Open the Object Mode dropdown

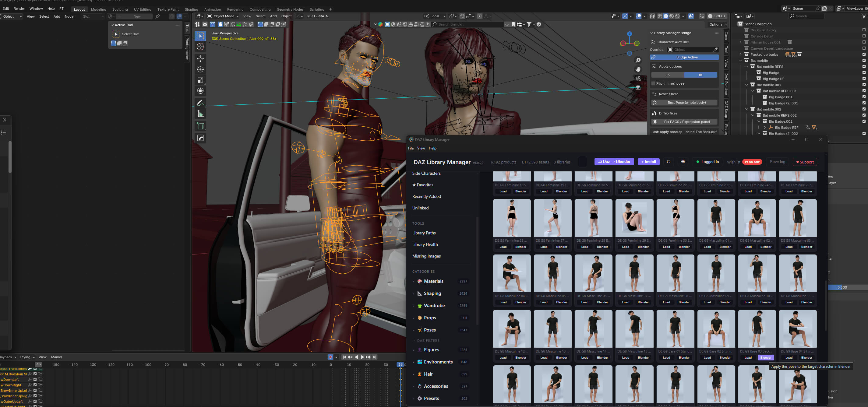coord(223,16)
